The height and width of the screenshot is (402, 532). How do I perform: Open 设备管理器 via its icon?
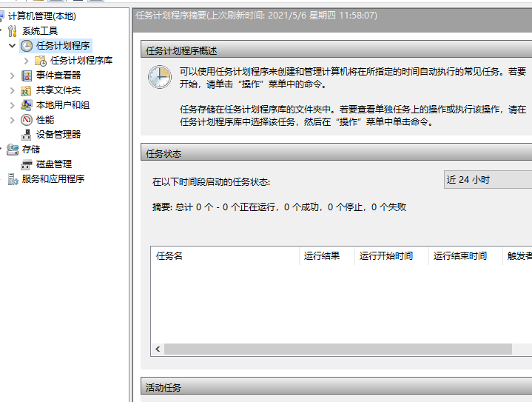[27, 135]
